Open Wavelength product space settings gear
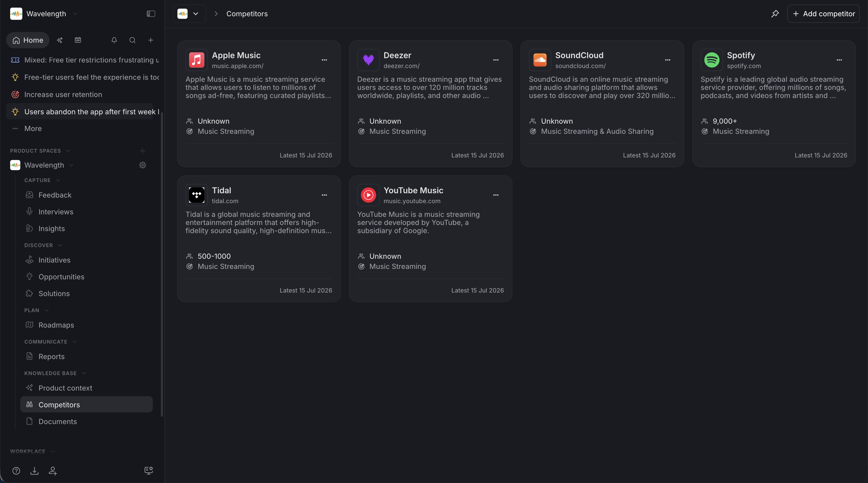The width and height of the screenshot is (868, 483). [x=143, y=165]
